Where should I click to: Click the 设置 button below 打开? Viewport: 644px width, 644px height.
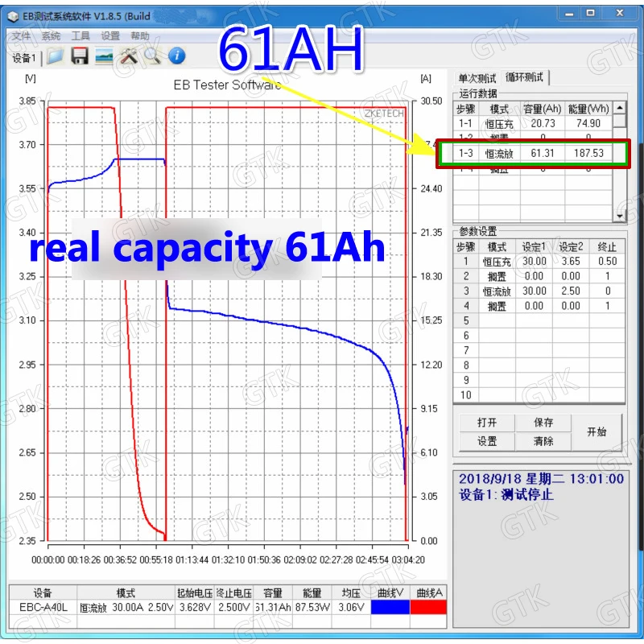pyautogui.click(x=487, y=441)
